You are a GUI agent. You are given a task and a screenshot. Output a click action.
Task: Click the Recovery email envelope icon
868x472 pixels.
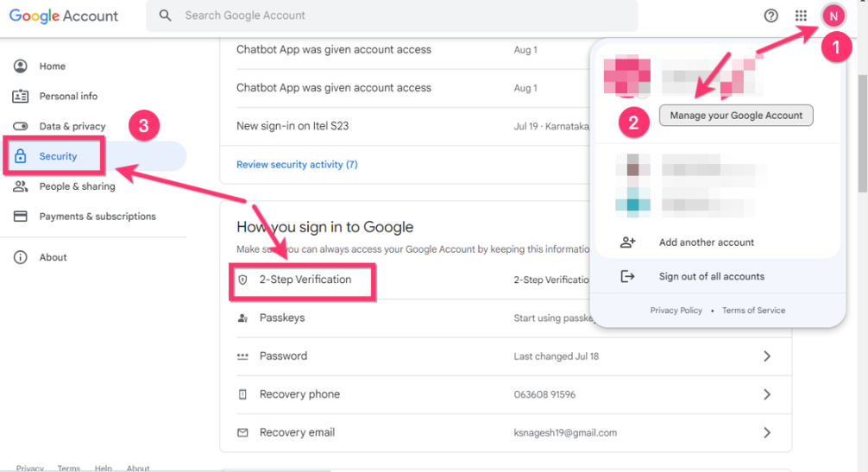242,432
